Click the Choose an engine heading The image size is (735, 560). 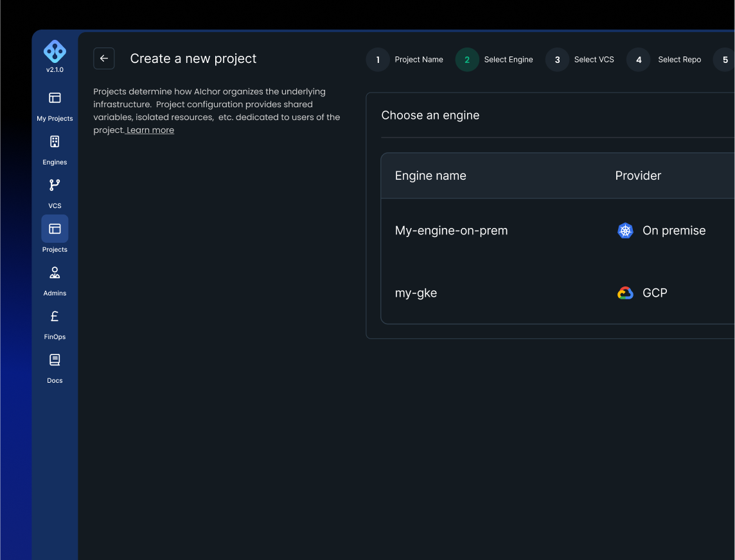(x=430, y=116)
